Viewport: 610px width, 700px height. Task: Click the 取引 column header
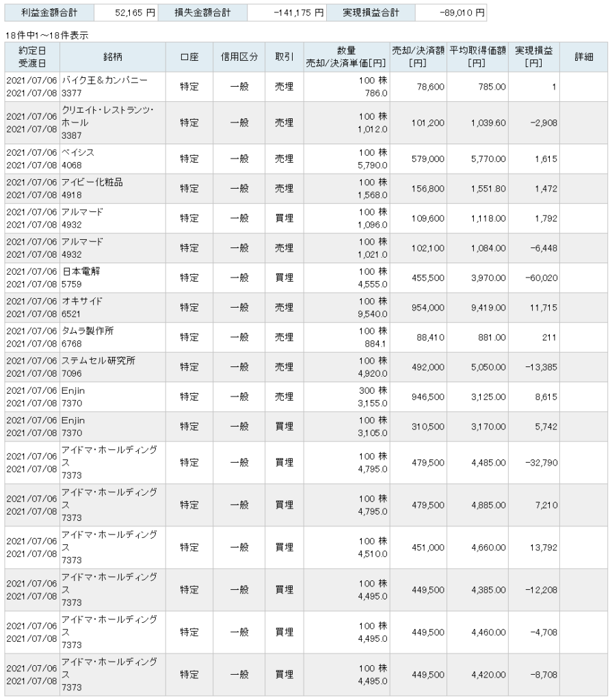pos(284,57)
